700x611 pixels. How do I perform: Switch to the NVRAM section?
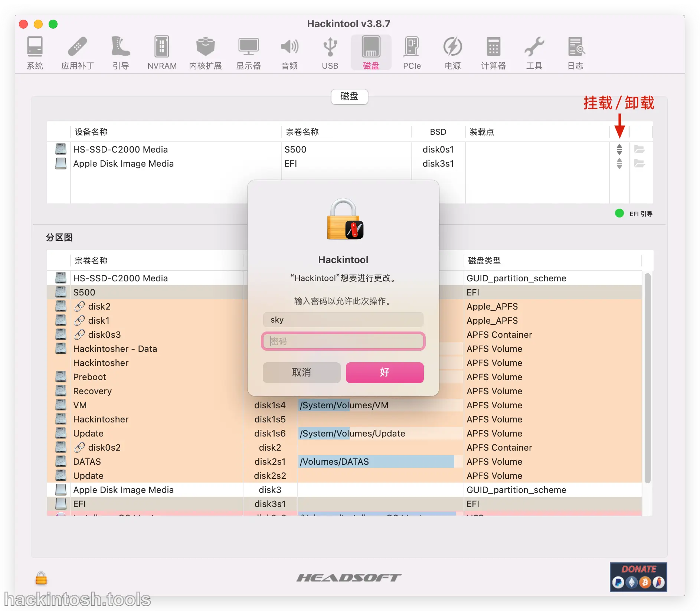162,53
